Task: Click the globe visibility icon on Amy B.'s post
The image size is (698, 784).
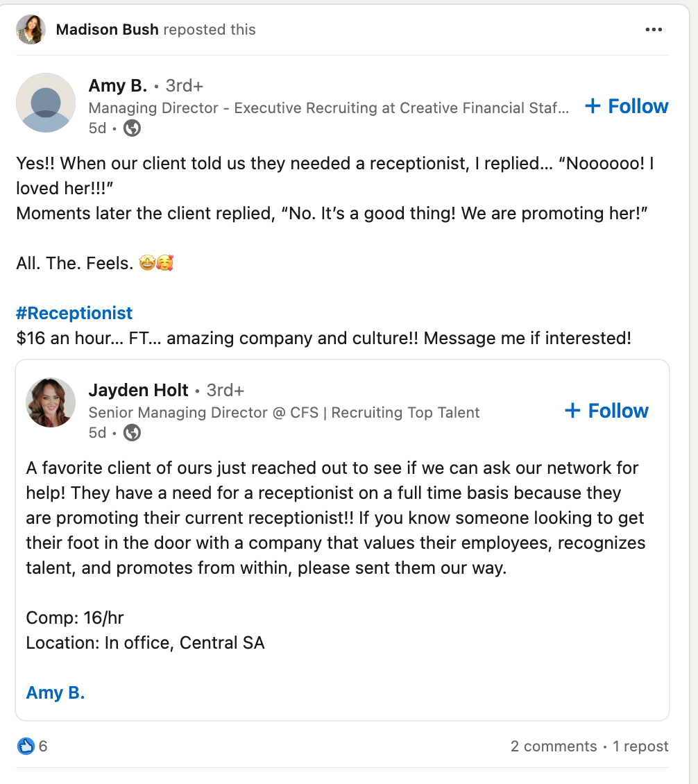Action: click(x=133, y=128)
